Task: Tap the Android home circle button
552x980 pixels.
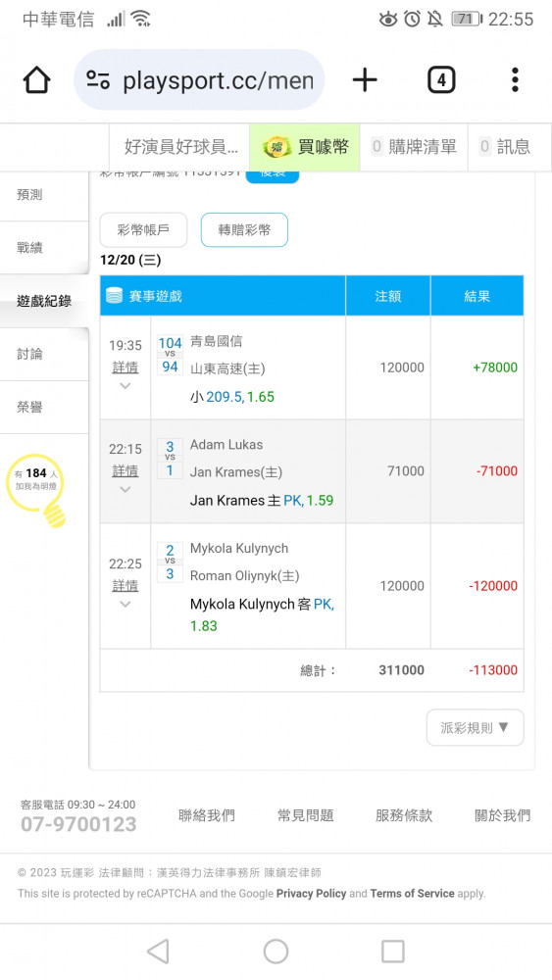Action: coord(276,952)
